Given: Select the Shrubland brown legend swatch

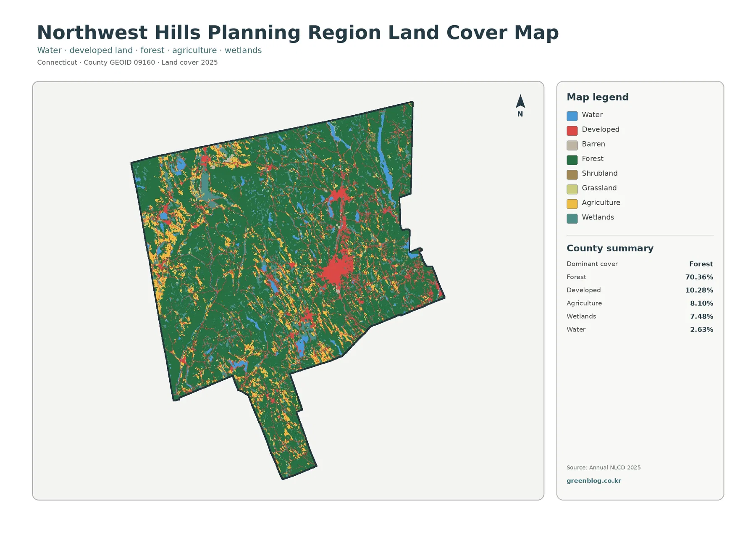Looking at the screenshot, I should tap(572, 174).
